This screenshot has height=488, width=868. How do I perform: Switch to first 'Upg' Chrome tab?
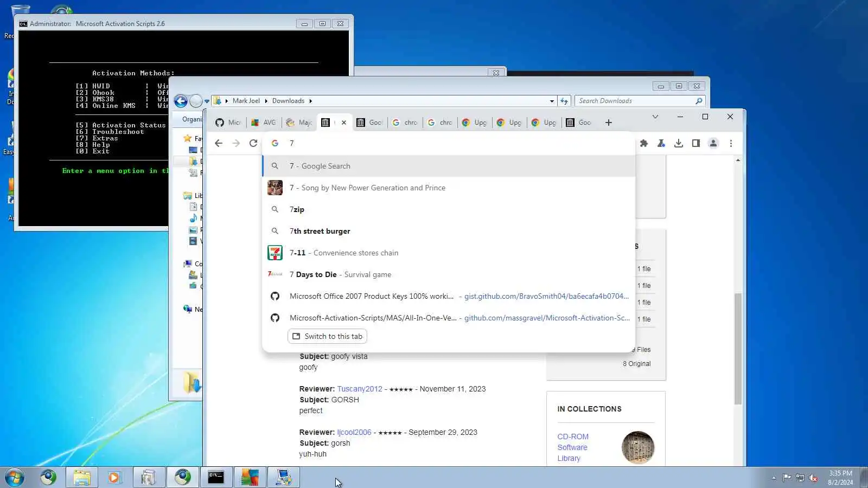(474, 123)
